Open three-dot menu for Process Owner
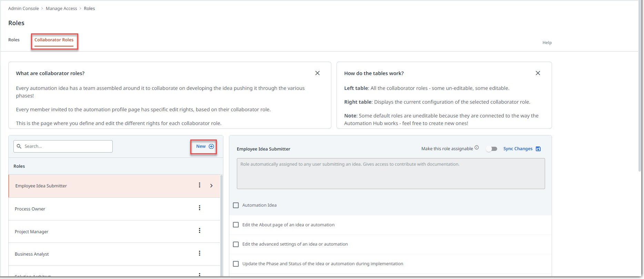The height and width of the screenshot is (279, 644). pyautogui.click(x=199, y=208)
